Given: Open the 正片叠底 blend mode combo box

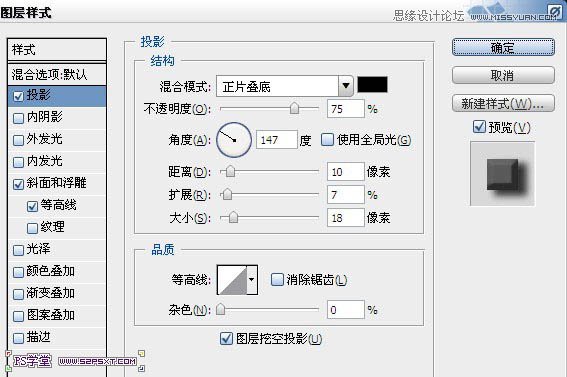Looking at the screenshot, I should 285,86.
